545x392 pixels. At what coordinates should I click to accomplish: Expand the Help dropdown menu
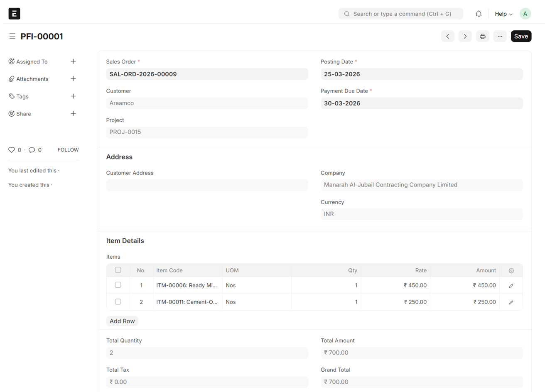point(503,14)
